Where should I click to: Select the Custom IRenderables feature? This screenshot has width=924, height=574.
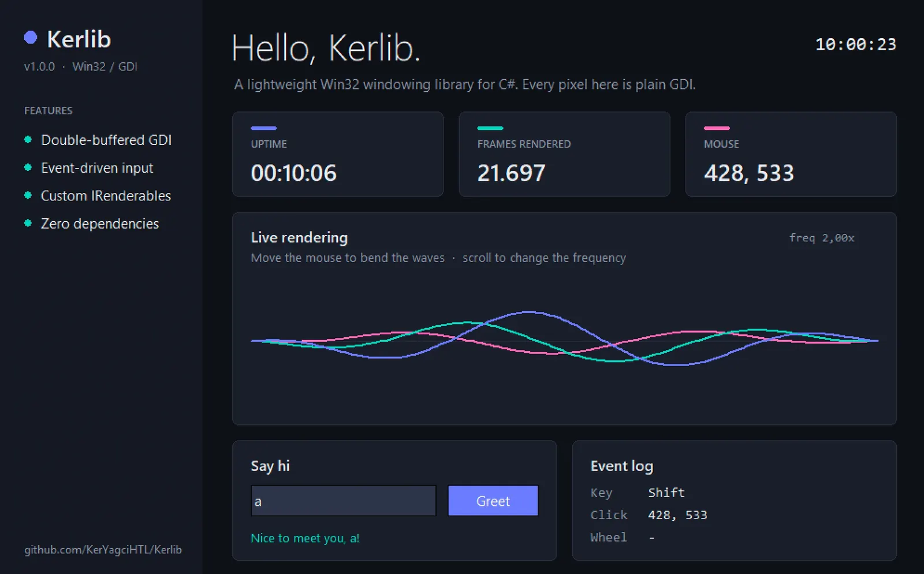pyautogui.click(x=106, y=196)
